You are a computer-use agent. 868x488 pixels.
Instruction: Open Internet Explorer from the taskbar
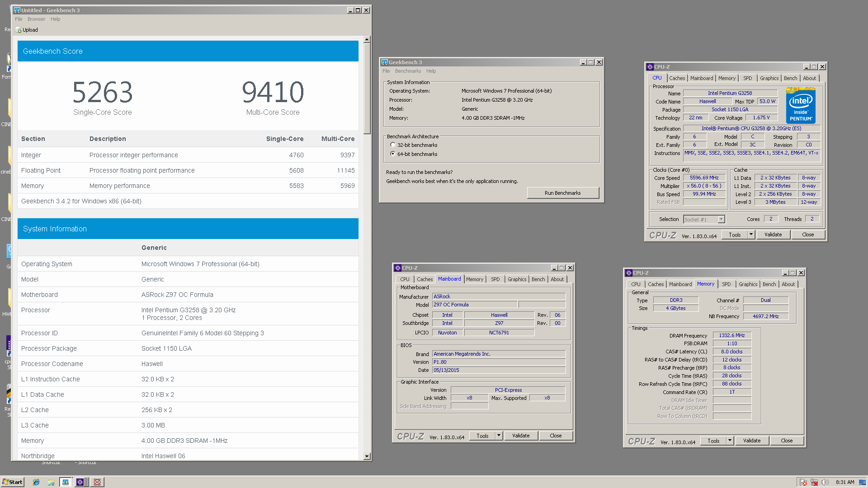click(x=36, y=482)
